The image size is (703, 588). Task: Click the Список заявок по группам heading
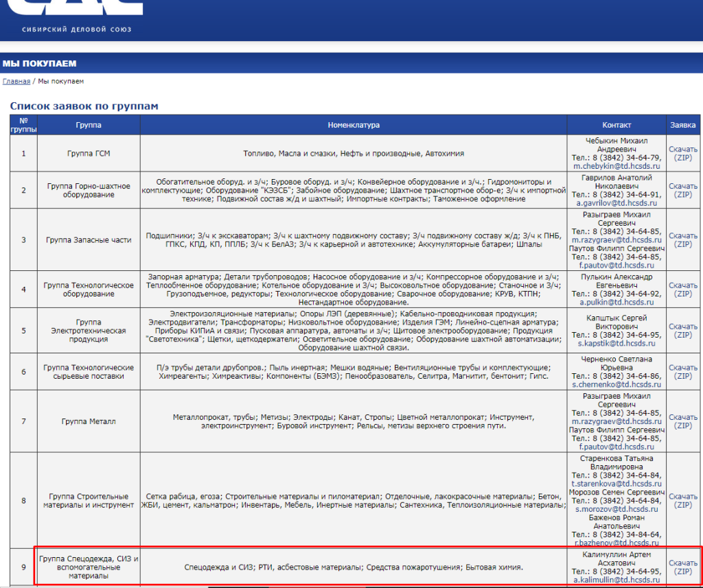84,106
